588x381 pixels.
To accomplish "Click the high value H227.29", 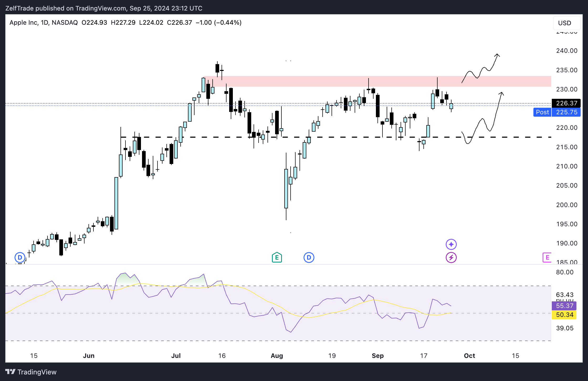I will click(123, 23).
